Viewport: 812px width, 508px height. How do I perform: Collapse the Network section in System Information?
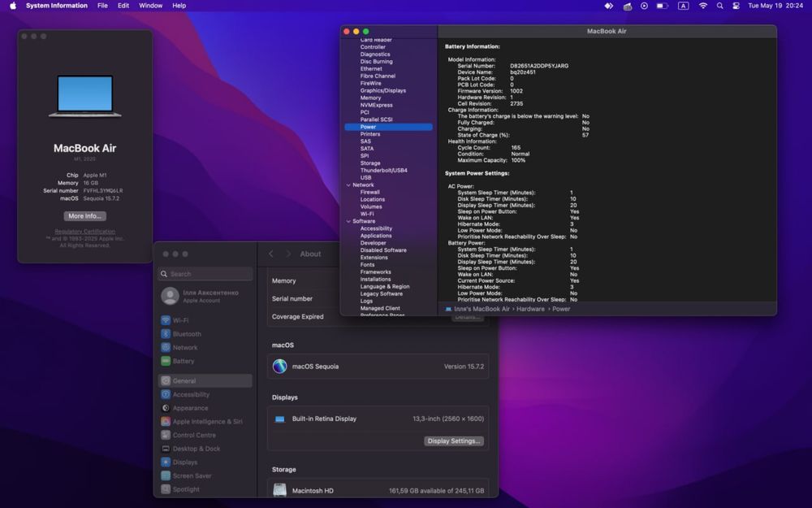[348, 185]
